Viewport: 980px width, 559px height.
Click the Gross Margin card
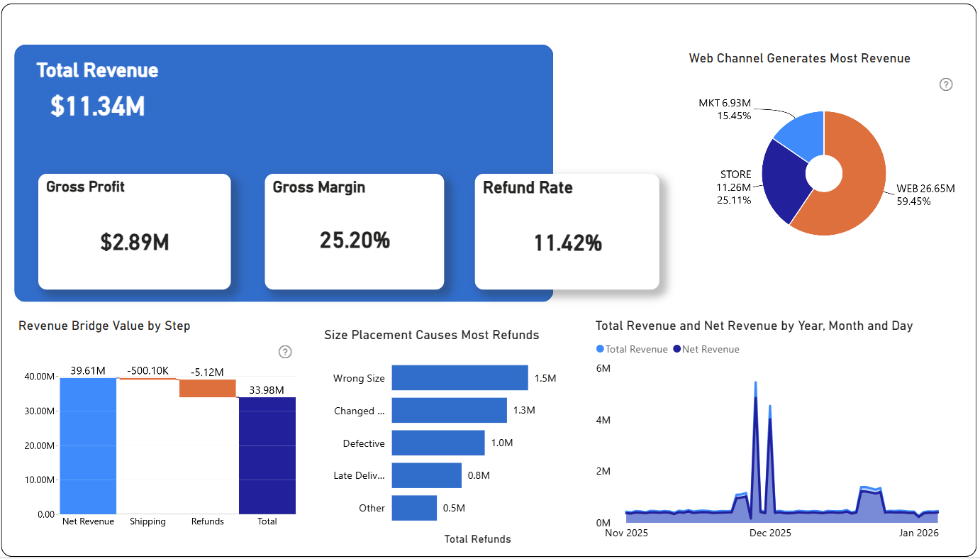click(x=355, y=231)
